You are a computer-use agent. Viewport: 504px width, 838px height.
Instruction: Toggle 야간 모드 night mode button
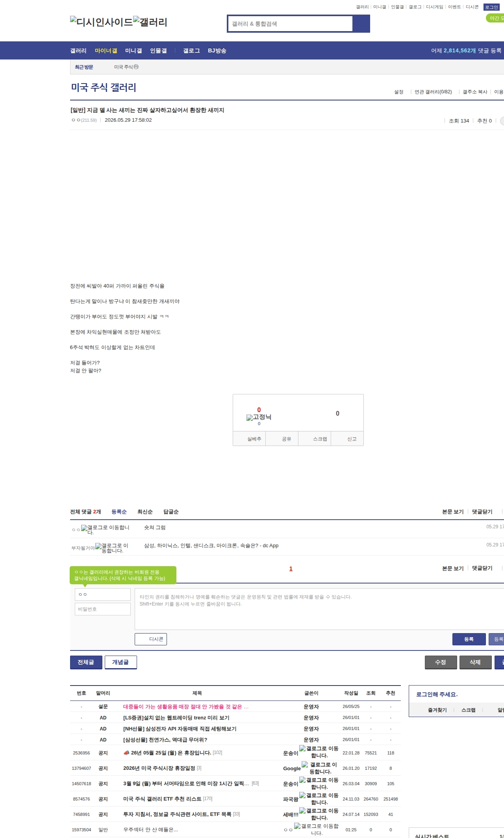pos(495,18)
